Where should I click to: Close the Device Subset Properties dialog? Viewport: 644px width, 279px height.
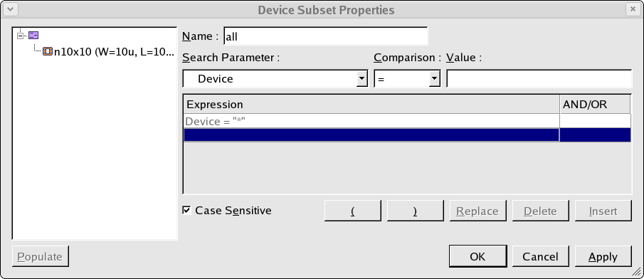click(633, 9)
